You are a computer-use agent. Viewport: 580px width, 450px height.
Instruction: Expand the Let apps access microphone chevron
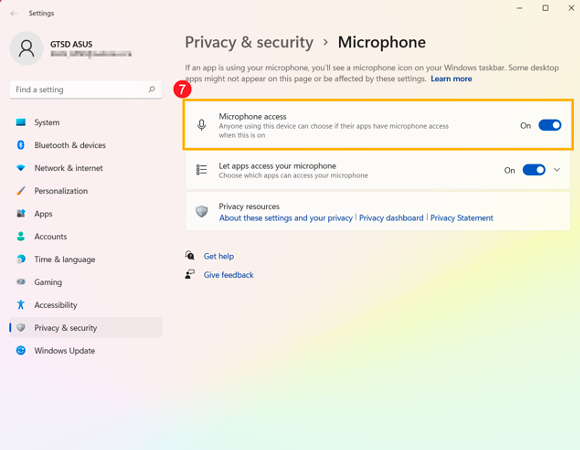tap(557, 170)
